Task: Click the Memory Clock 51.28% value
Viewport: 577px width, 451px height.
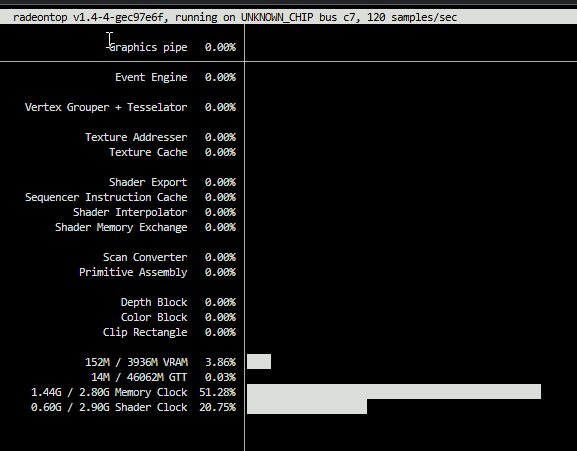Action: click(217, 393)
